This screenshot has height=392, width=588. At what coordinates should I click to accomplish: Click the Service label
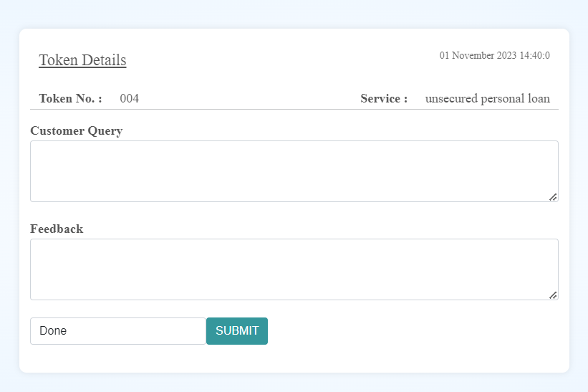(384, 99)
